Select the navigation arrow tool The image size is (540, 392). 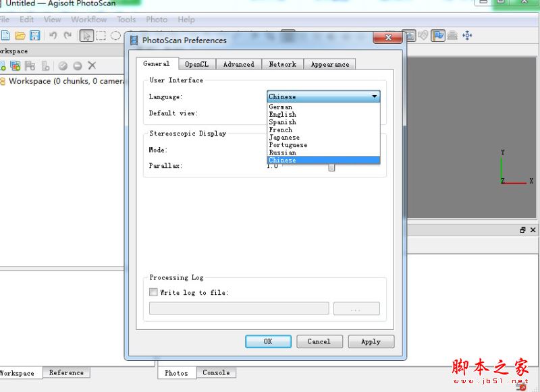(x=86, y=36)
